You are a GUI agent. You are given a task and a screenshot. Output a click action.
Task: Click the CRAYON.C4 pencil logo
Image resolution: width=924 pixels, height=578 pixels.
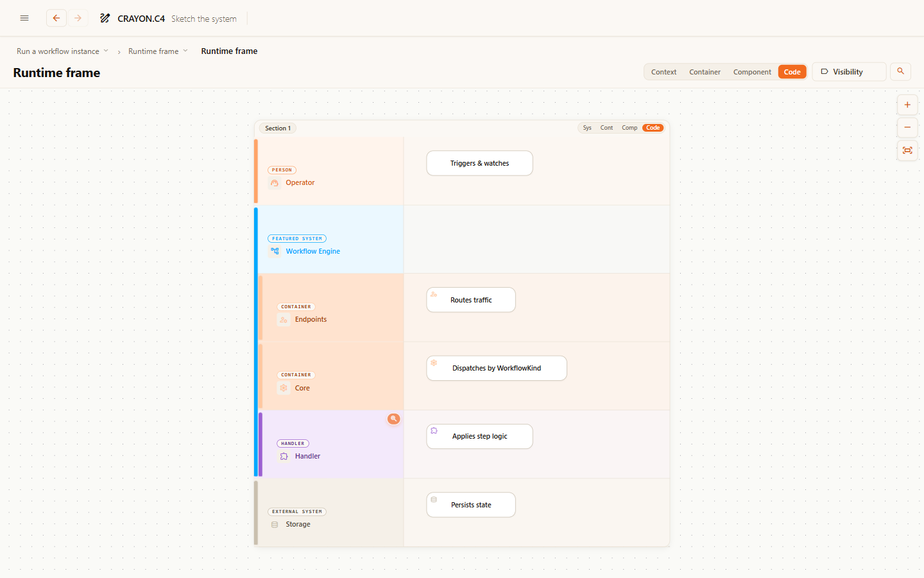pos(105,19)
